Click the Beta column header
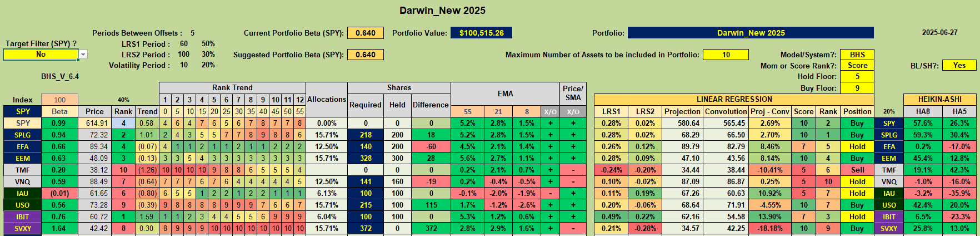 [x=59, y=111]
